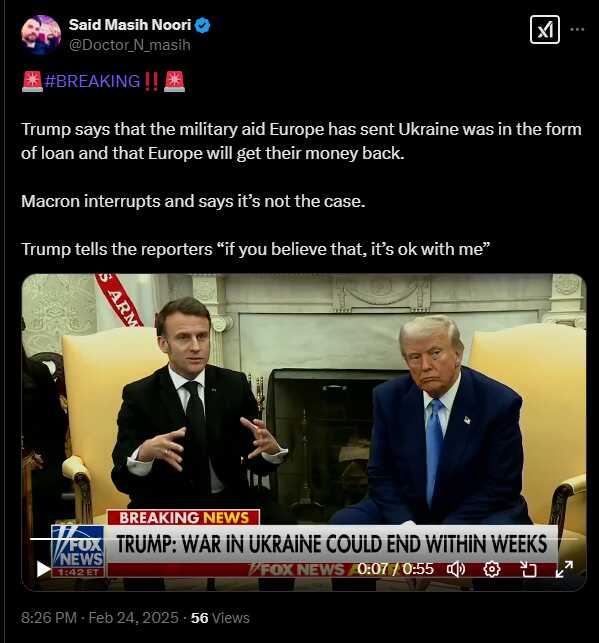
Task: Open the three-dot more options menu
Action: pyautogui.click(x=577, y=30)
